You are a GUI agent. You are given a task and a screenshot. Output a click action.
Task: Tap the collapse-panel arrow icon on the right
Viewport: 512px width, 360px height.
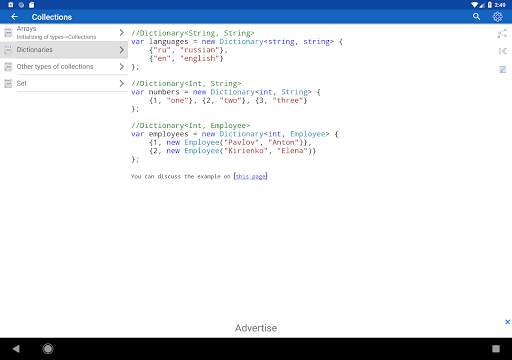click(x=503, y=51)
